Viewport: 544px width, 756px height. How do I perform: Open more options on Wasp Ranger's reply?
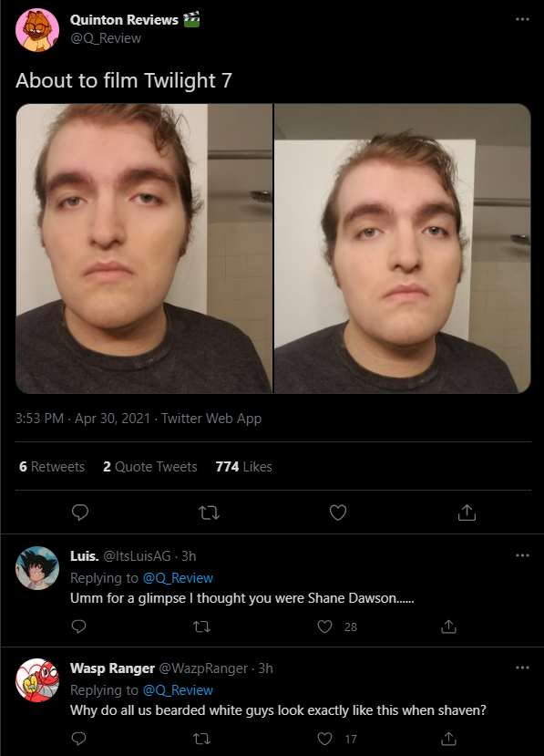point(522,668)
